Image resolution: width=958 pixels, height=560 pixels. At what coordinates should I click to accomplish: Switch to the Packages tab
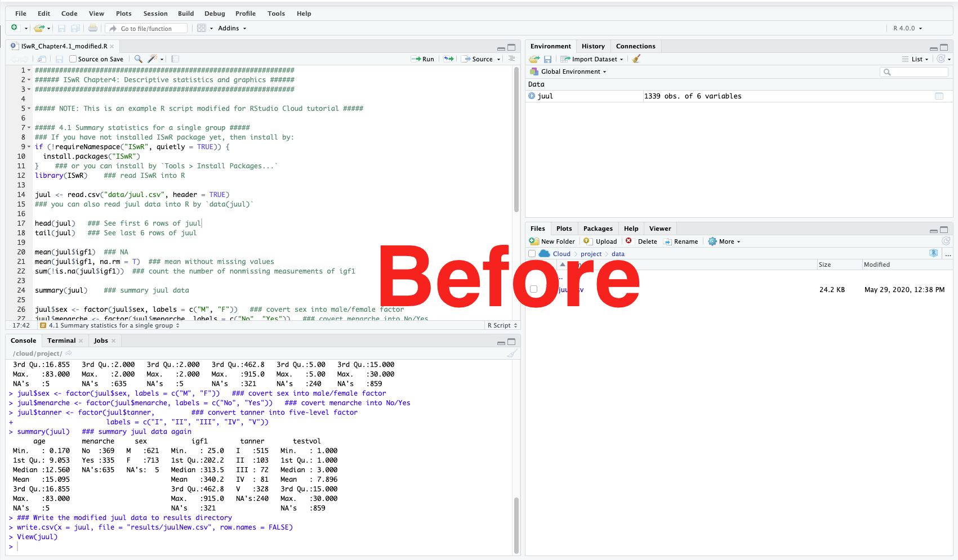tap(598, 229)
